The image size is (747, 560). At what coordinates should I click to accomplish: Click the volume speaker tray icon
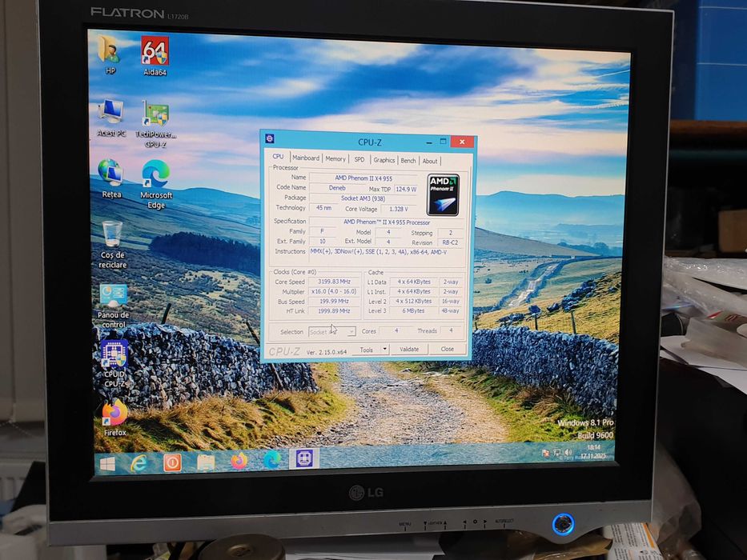(568, 452)
